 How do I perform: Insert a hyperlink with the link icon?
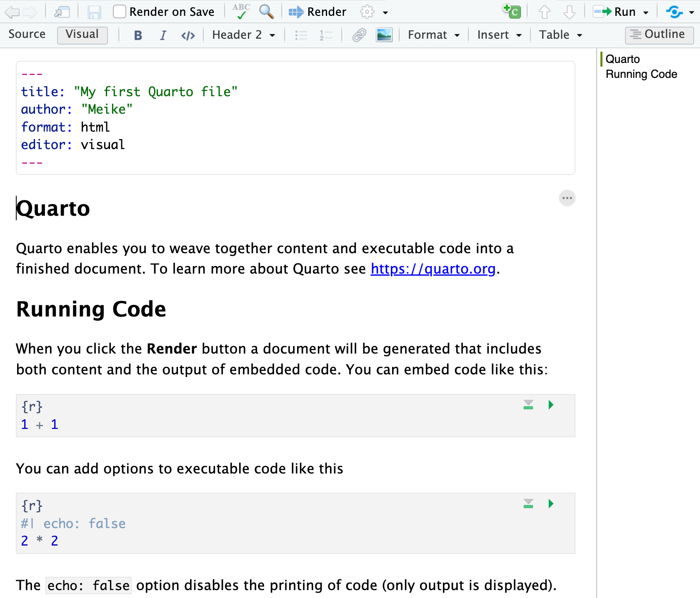pyautogui.click(x=359, y=35)
